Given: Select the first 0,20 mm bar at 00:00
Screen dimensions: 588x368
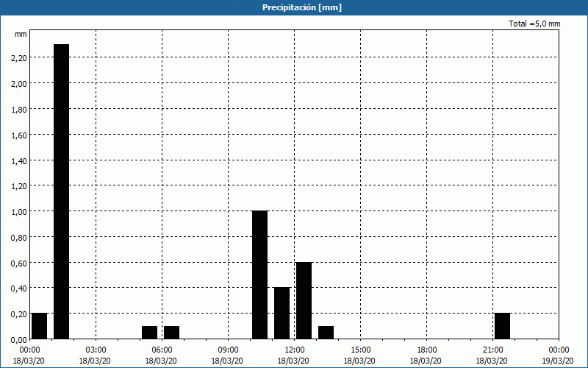Looking at the screenshot, I should click(x=40, y=326).
